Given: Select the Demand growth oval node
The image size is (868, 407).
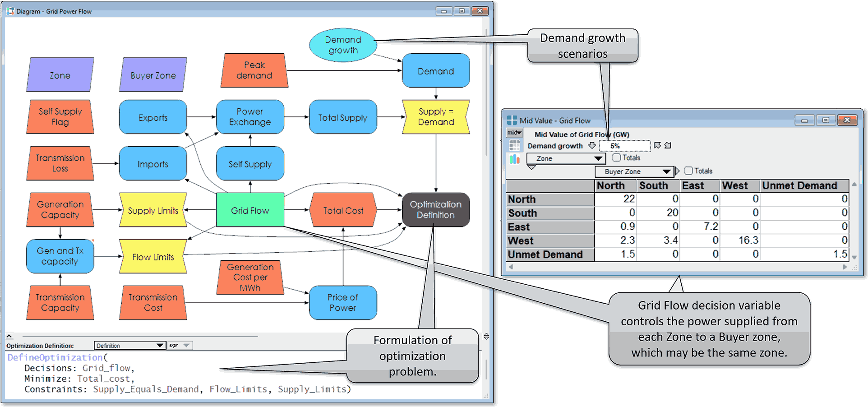Looking at the screenshot, I should tap(343, 45).
